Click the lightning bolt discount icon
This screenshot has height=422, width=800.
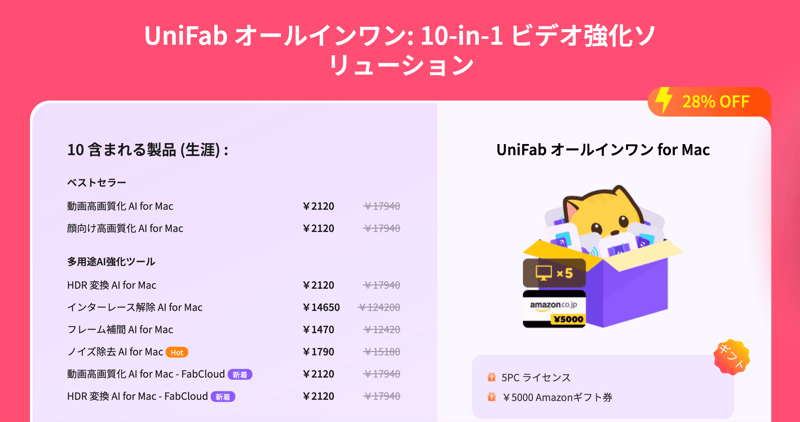[x=662, y=100]
